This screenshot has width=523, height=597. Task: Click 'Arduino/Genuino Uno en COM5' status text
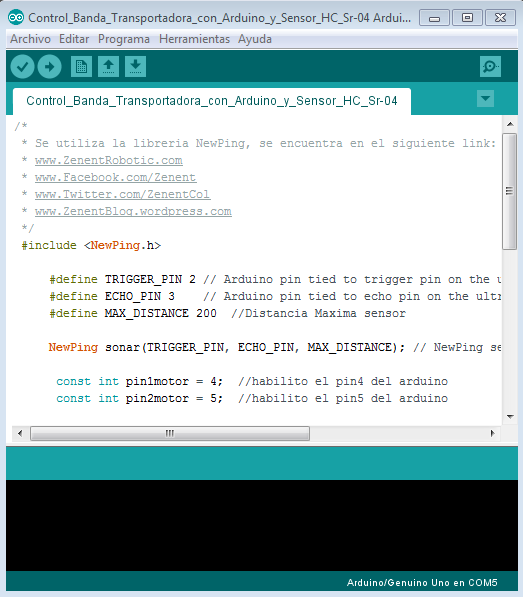[422, 583]
